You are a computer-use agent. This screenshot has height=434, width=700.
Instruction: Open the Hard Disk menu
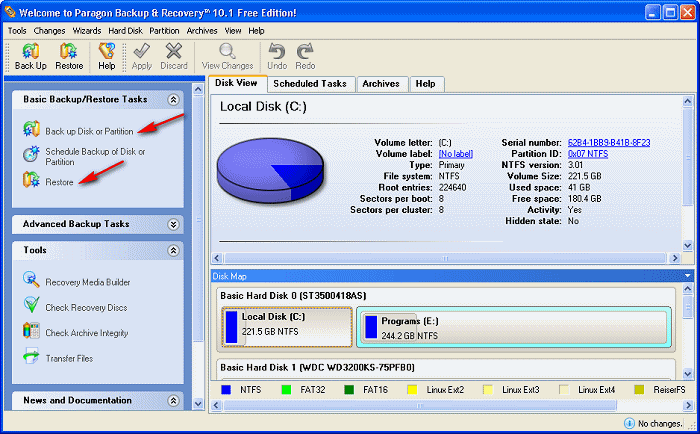(x=125, y=31)
